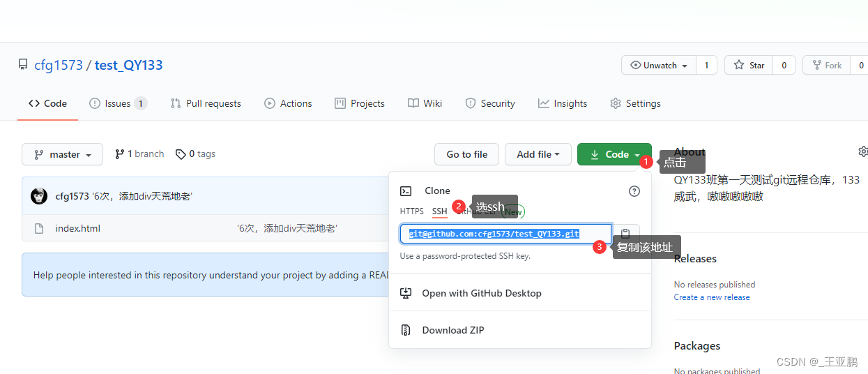The width and height of the screenshot is (868, 374).
Task: Switch to the Projects tab
Action: [360, 103]
